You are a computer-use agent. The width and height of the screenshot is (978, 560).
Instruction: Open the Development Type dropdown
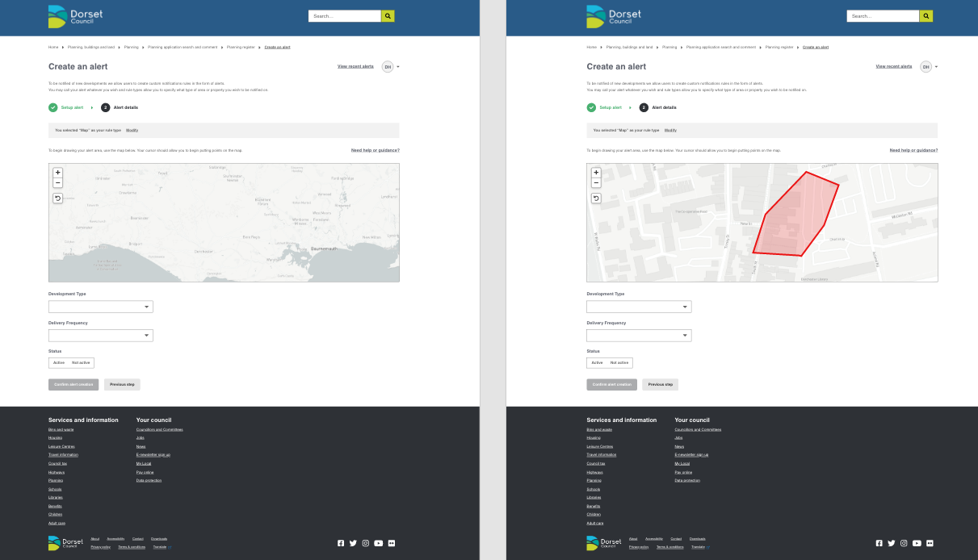click(x=100, y=307)
